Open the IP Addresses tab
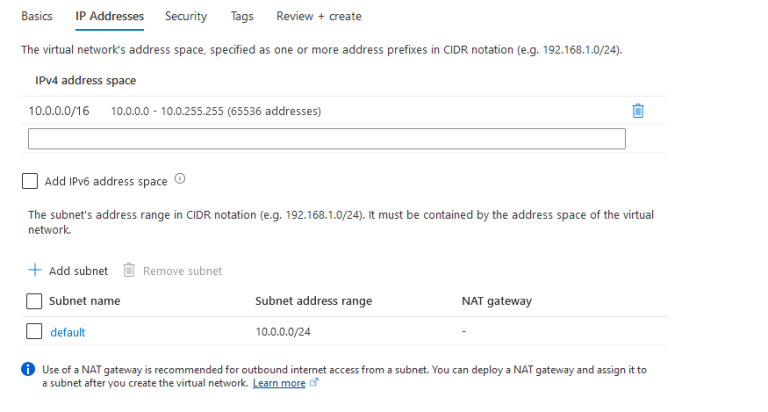768x412 pixels. tap(109, 16)
